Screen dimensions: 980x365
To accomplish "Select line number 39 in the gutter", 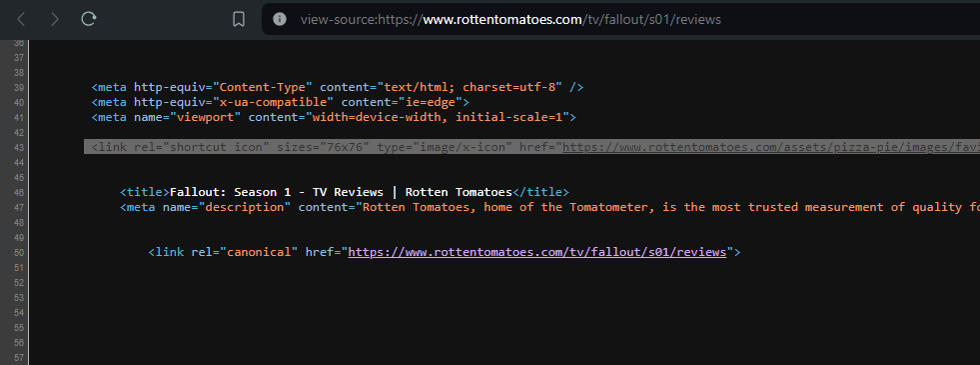I will coord(19,87).
